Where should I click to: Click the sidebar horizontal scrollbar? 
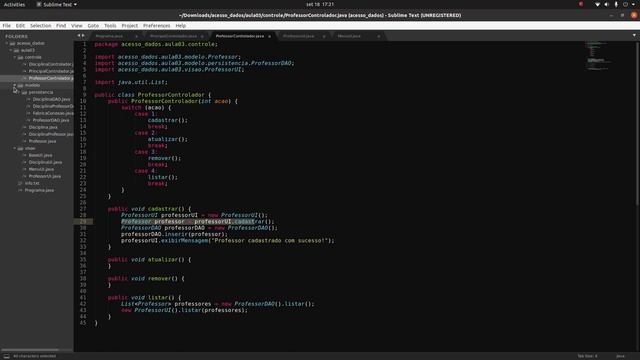(x=30, y=350)
